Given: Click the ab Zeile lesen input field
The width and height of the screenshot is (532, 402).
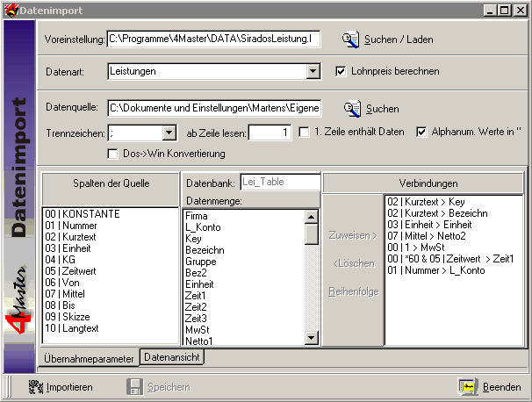Looking at the screenshot, I should tap(270, 133).
